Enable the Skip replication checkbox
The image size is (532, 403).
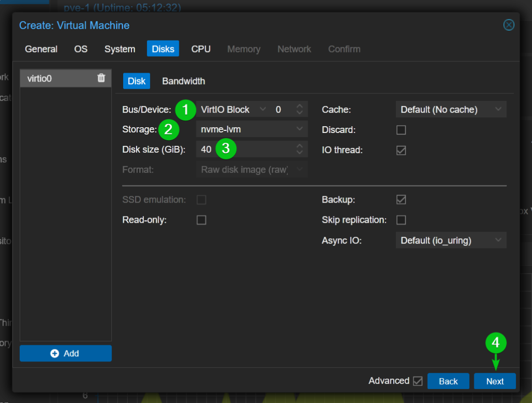point(401,220)
